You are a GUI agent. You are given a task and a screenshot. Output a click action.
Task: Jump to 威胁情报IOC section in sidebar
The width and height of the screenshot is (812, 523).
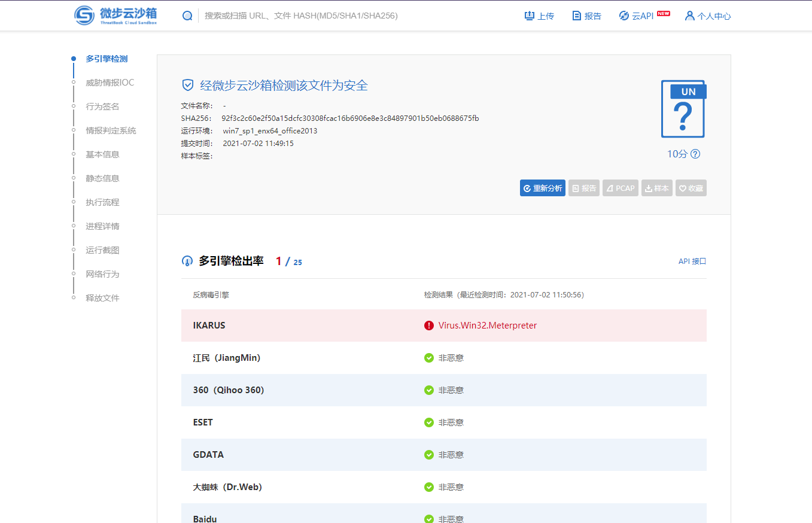coord(110,83)
